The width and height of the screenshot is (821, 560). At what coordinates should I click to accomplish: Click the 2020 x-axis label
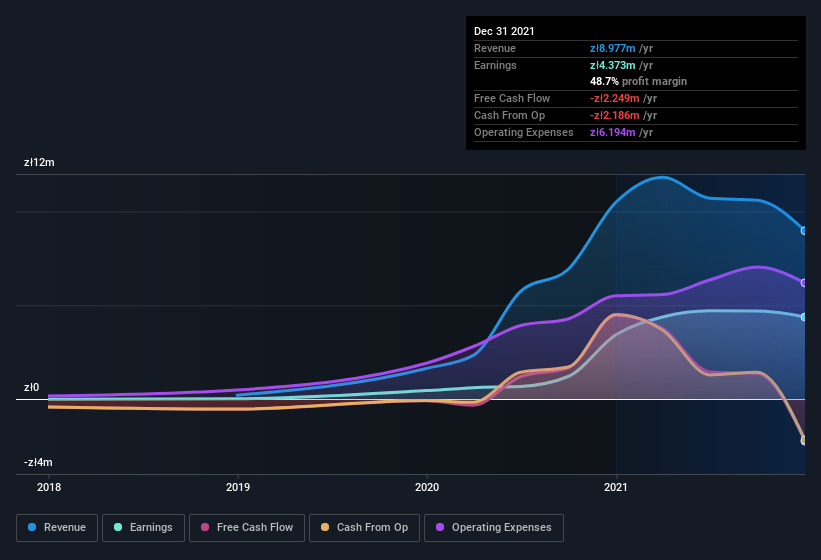click(x=427, y=487)
